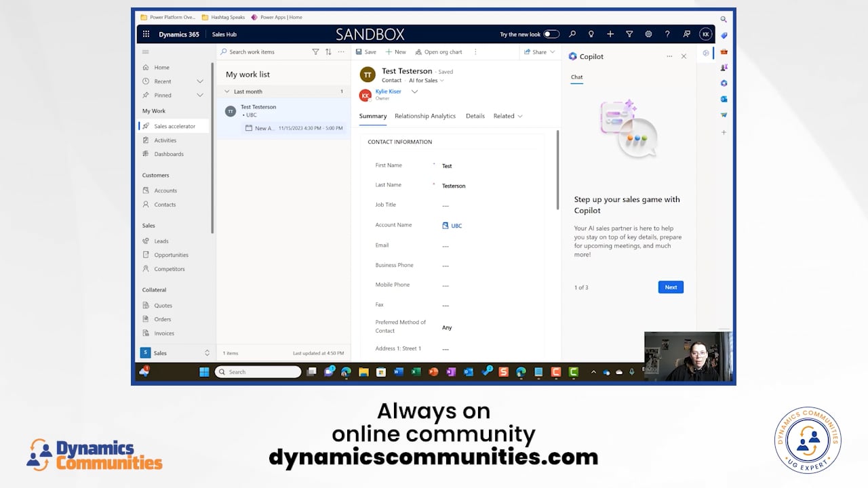Open the Help question mark icon
868x488 pixels.
click(667, 34)
